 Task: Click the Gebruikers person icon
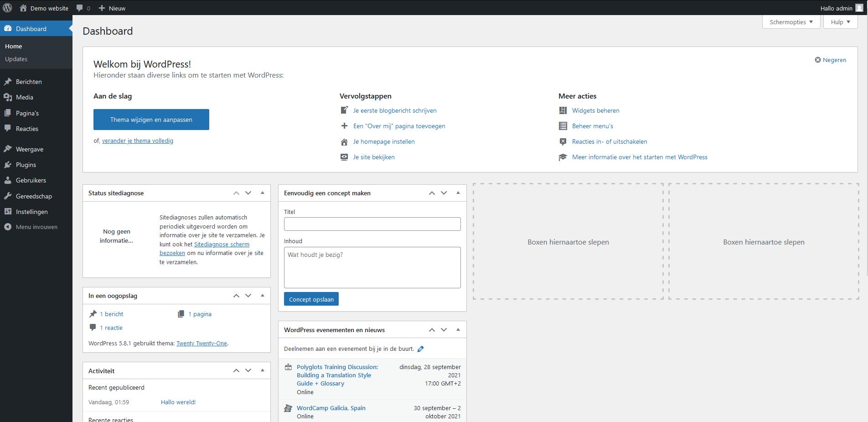coord(8,180)
